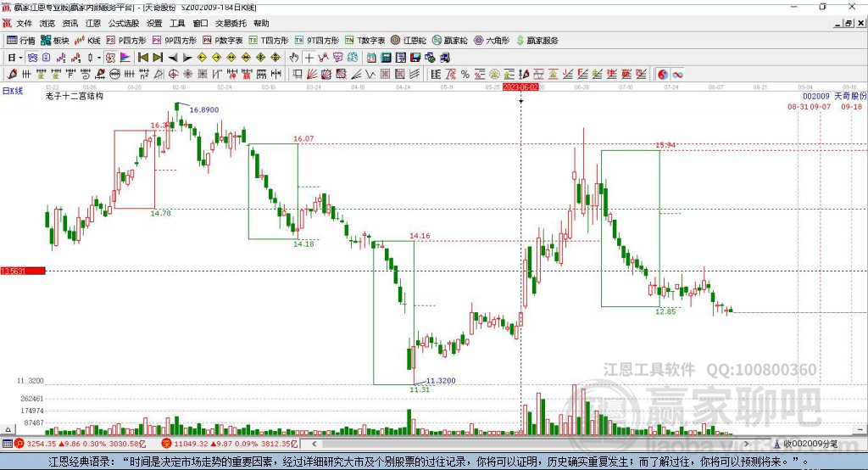
Task: Jump to first bar icon
Action: point(142,57)
